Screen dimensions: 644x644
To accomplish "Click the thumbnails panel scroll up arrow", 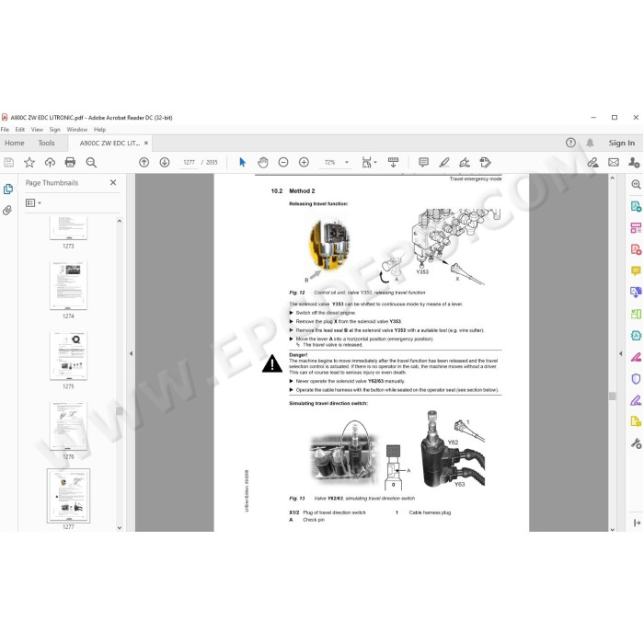I will pos(120,221).
